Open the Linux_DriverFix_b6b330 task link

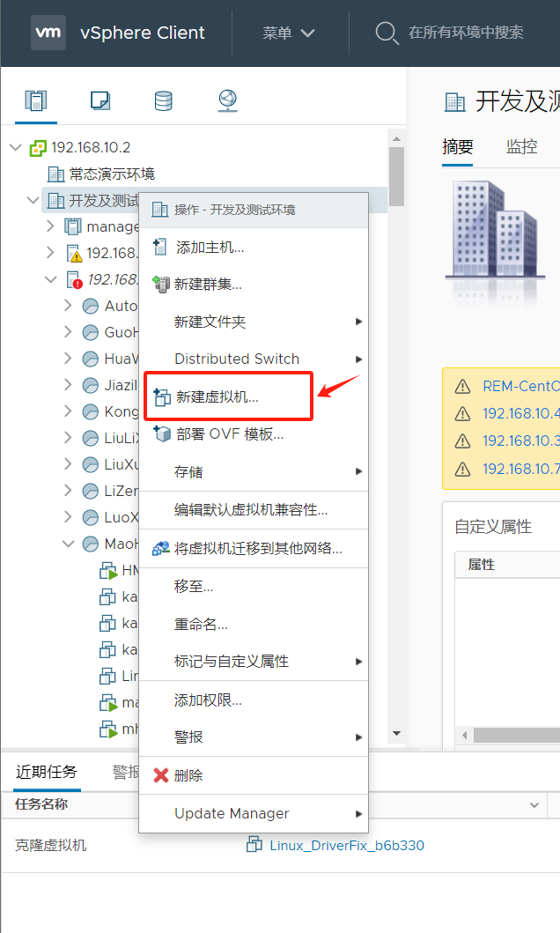pyautogui.click(x=347, y=845)
